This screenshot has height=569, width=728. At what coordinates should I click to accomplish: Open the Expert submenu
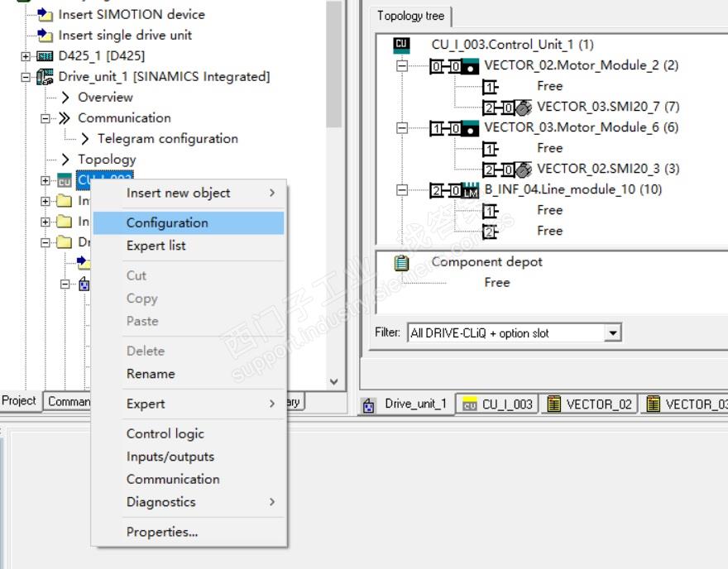coord(189,404)
